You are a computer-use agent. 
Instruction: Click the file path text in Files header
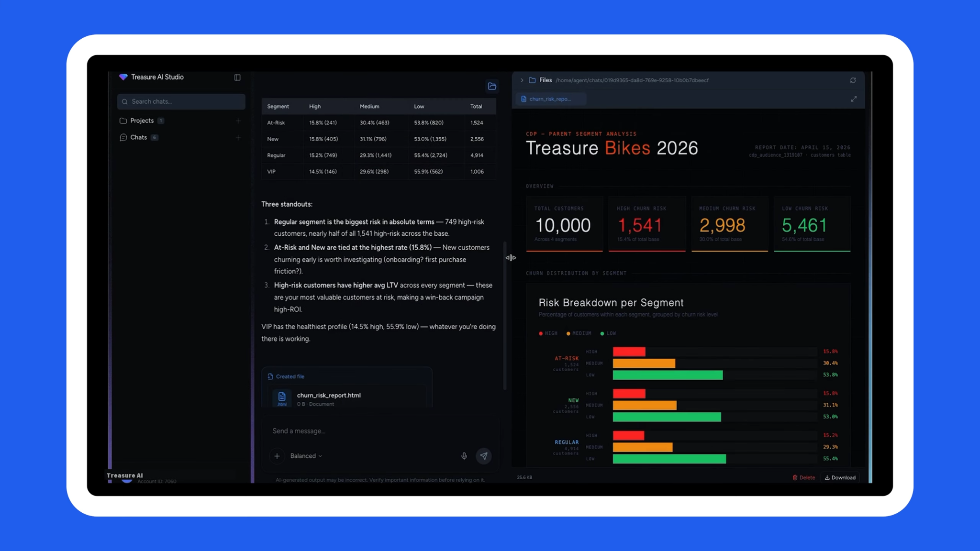[x=632, y=80]
